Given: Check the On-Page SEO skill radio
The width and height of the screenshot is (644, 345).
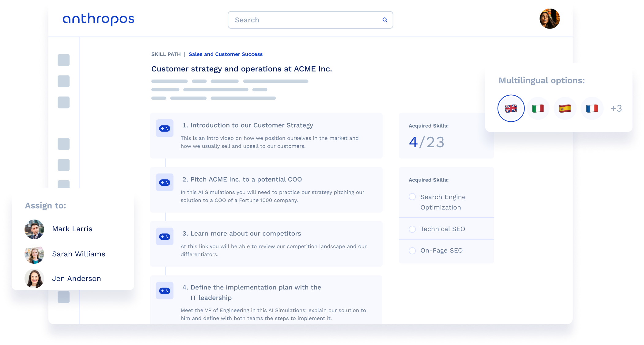Looking at the screenshot, I should coord(412,251).
